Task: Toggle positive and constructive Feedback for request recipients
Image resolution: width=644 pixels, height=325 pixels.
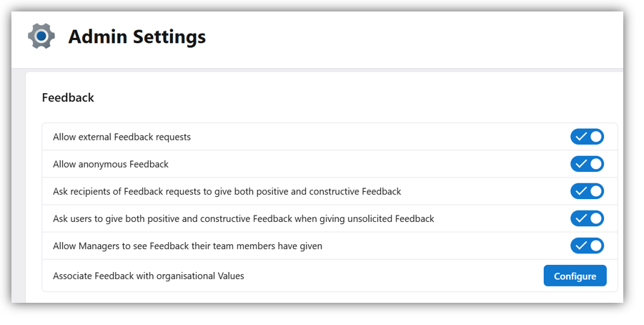Action: tap(587, 191)
